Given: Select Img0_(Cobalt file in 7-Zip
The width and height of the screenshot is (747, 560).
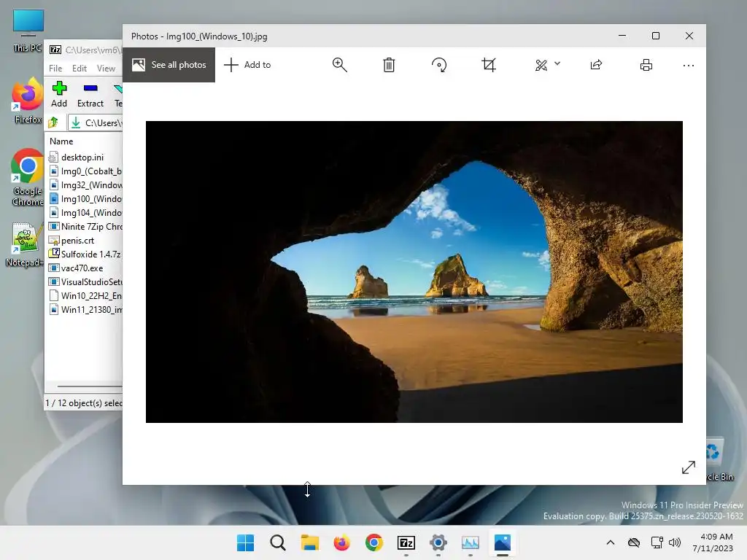Looking at the screenshot, I should tap(85, 171).
